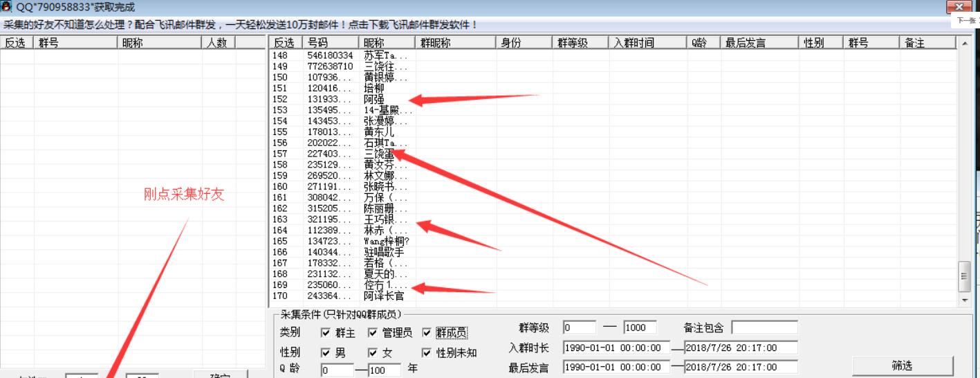Select row 170 named 阿译长官
Screen dimensions: 980x378
(x=613, y=296)
